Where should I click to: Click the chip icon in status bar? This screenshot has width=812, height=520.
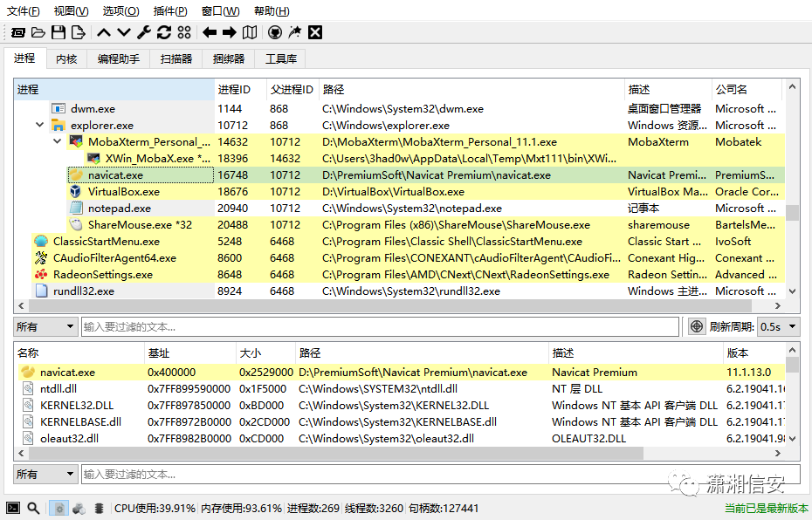click(x=99, y=508)
